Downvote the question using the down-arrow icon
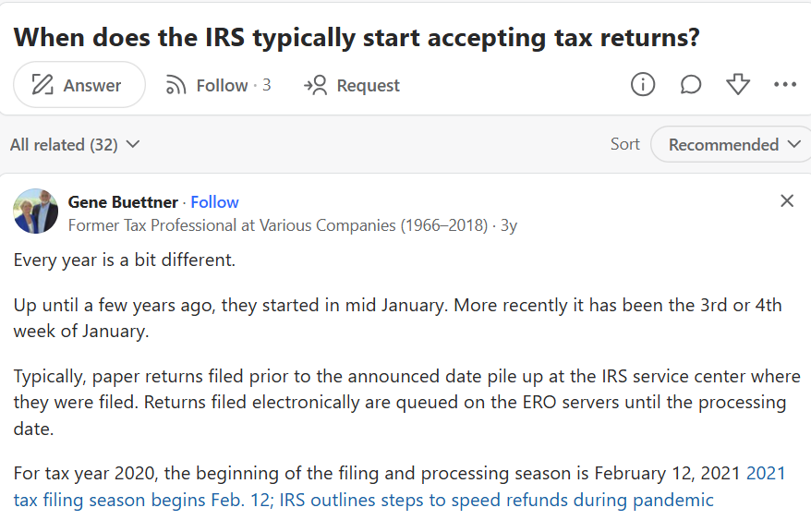This screenshot has height=532, width=811. click(738, 84)
